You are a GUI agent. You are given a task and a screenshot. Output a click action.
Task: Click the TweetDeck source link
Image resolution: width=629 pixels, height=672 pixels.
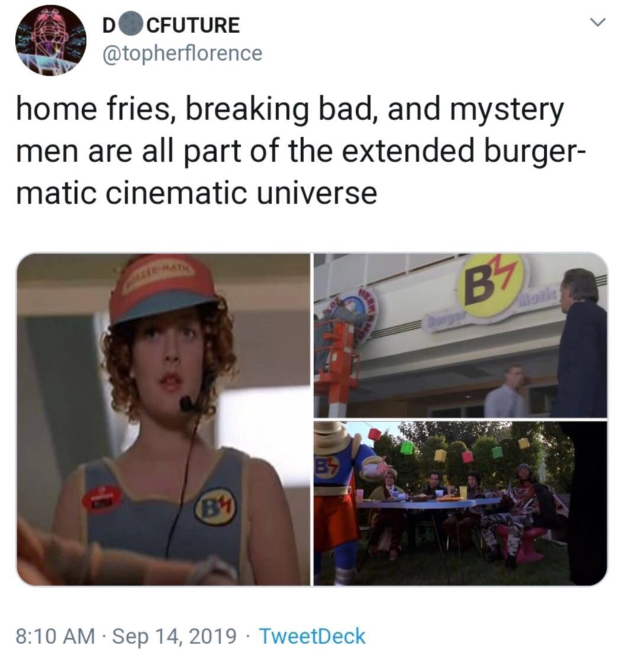point(312,636)
